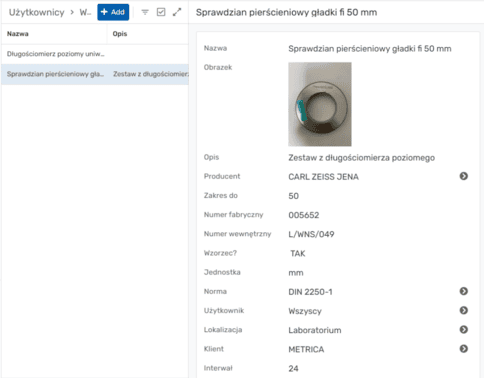The image size is (484, 378).
Task: Click the METRICA client value
Action: [x=306, y=349]
